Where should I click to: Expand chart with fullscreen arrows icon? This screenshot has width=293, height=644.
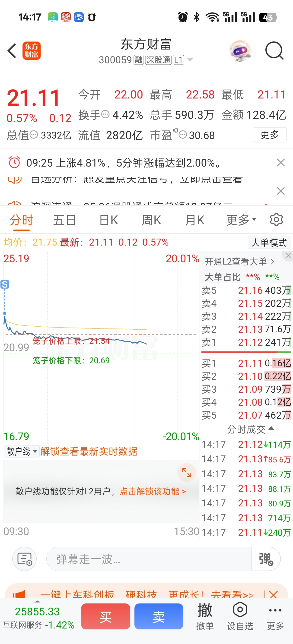pos(186,472)
